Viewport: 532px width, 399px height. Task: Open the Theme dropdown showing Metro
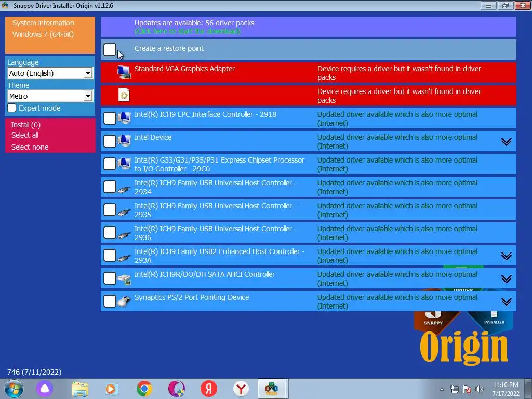[50, 96]
